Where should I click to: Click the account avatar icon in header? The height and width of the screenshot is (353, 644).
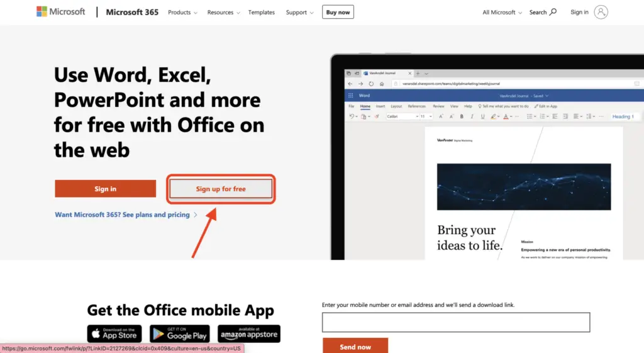click(601, 12)
